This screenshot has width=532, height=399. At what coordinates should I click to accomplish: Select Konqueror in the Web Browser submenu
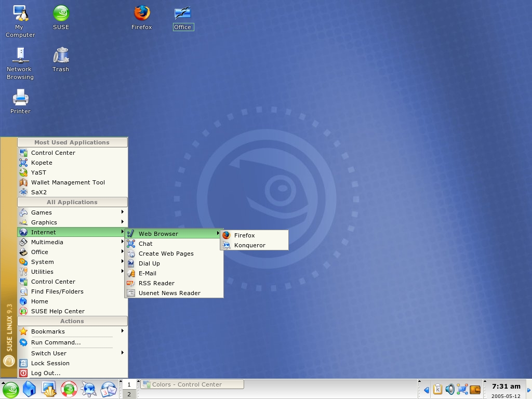(255, 245)
